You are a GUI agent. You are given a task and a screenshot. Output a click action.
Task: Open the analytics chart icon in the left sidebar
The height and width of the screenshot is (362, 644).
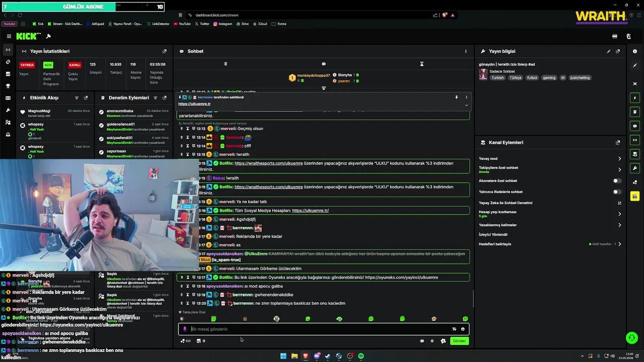[8, 74]
